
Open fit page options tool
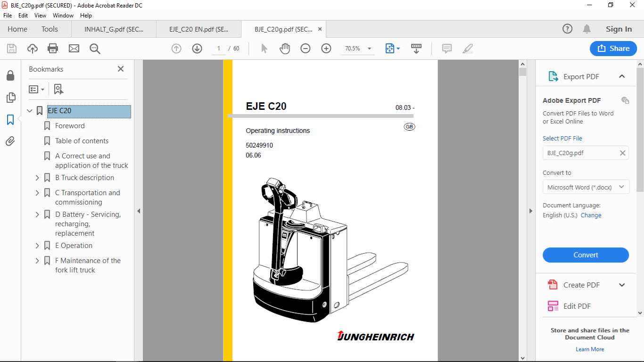pyautogui.click(x=392, y=49)
